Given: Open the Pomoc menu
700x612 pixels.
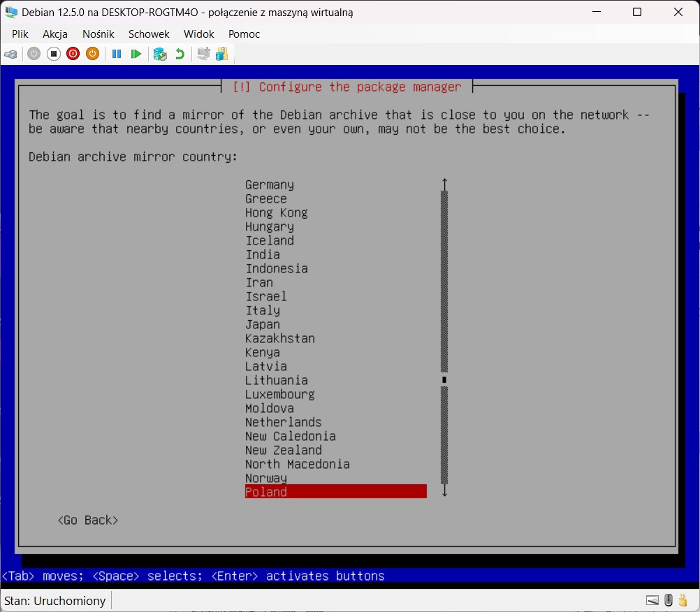Looking at the screenshot, I should pyautogui.click(x=245, y=34).
